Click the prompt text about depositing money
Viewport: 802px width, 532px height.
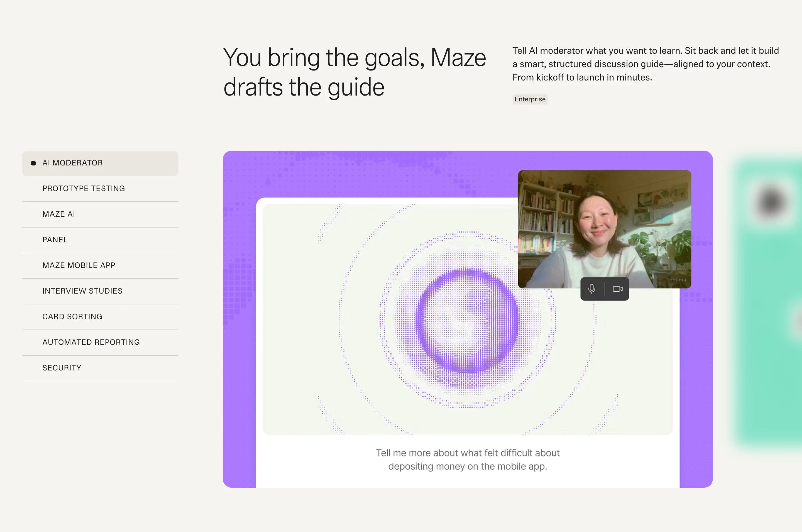point(468,460)
